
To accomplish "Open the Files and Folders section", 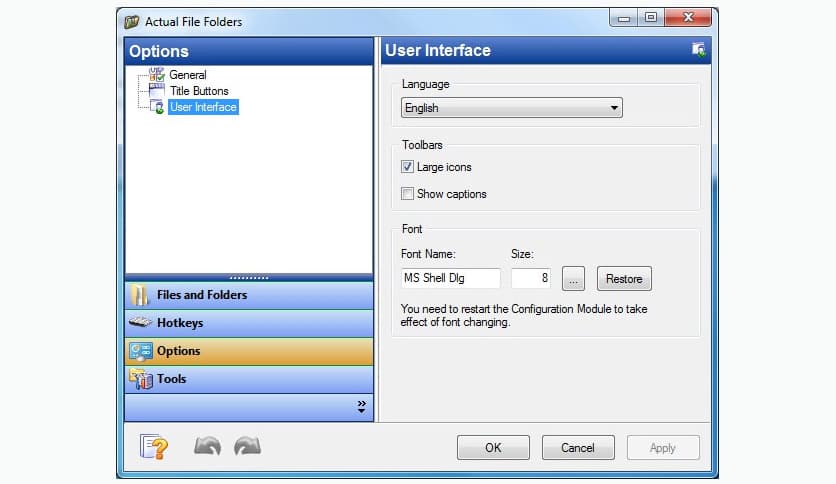I will 249,295.
